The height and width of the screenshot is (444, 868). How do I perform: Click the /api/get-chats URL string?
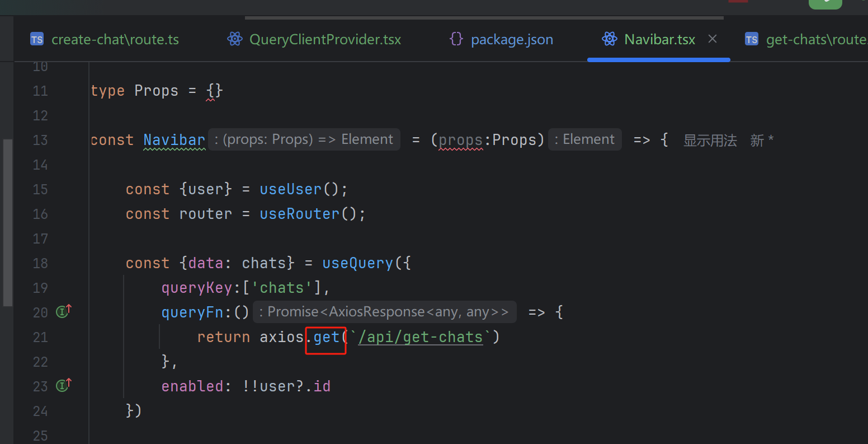click(420, 337)
